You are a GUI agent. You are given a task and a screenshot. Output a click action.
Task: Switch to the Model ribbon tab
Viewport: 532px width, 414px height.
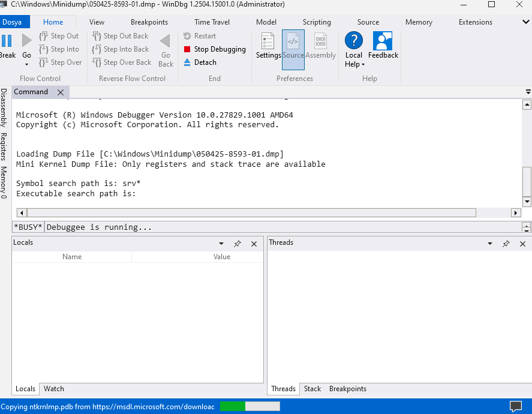266,22
